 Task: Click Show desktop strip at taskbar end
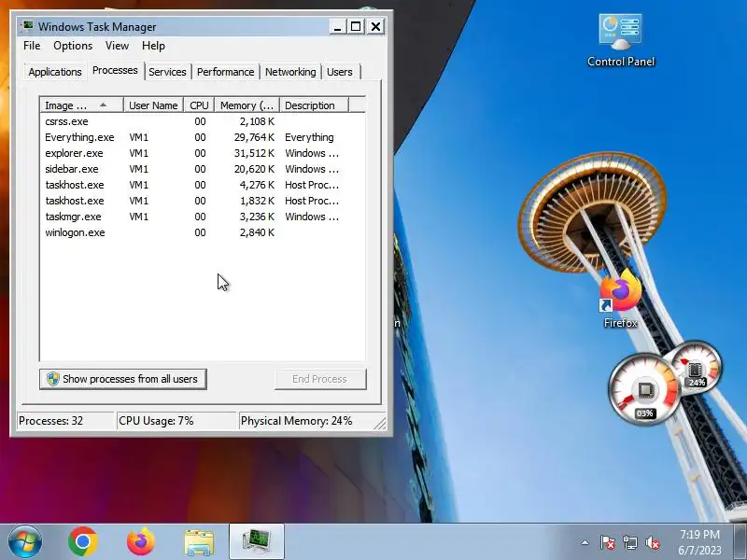pyautogui.click(x=741, y=541)
